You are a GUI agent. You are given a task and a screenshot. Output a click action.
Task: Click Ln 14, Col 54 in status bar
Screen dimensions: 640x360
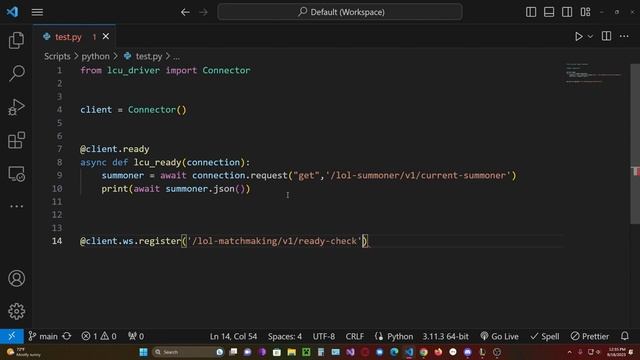(x=233, y=336)
